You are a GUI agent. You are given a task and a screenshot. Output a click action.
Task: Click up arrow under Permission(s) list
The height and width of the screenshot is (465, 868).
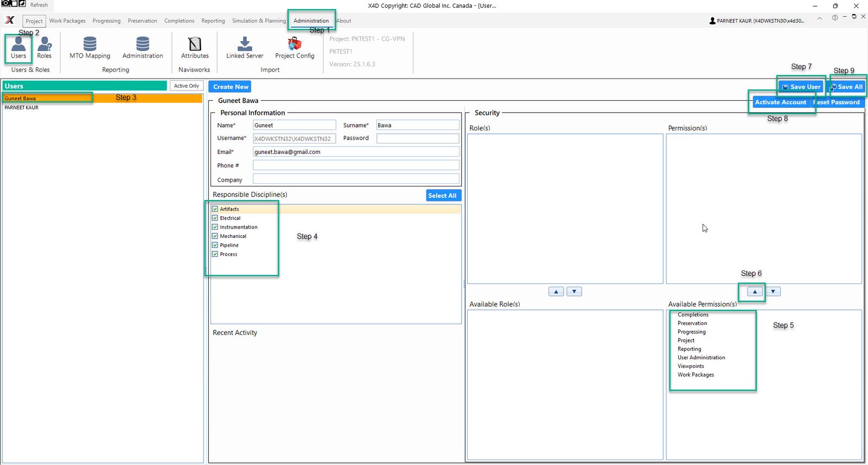point(755,292)
